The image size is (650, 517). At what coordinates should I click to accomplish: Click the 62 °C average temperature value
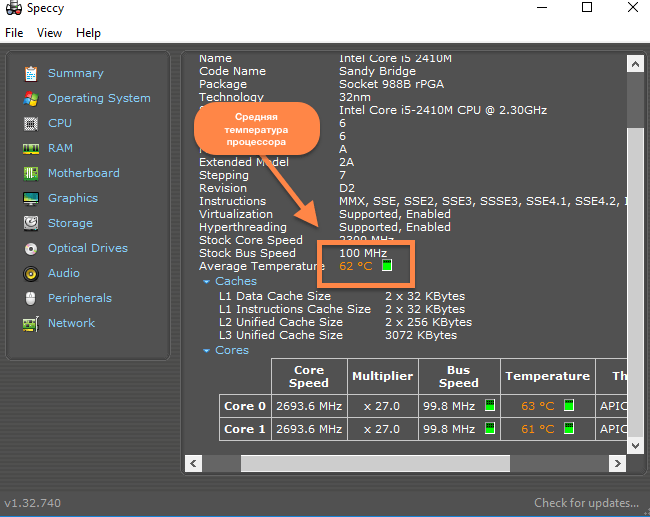[x=356, y=266]
